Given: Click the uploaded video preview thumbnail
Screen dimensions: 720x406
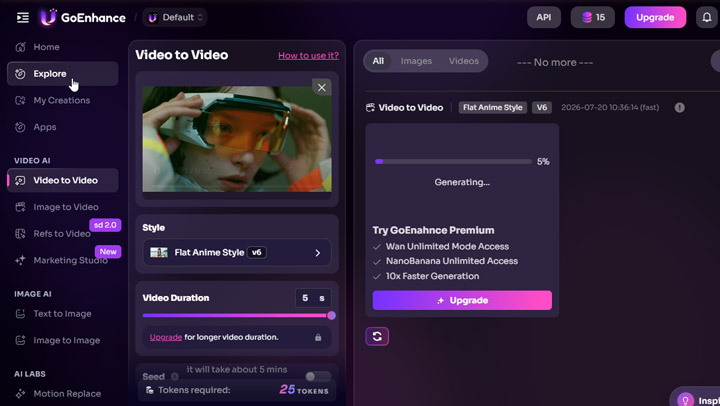Looking at the screenshot, I should (x=237, y=139).
